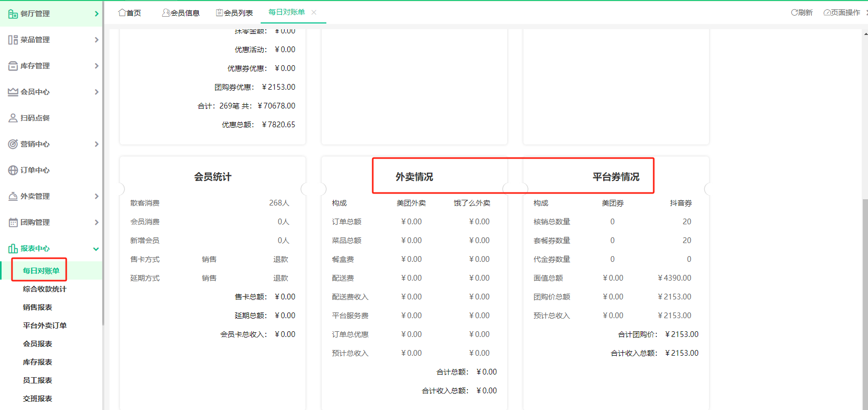
Task: Click the 外卖管理 bell icon
Action: click(13, 196)
